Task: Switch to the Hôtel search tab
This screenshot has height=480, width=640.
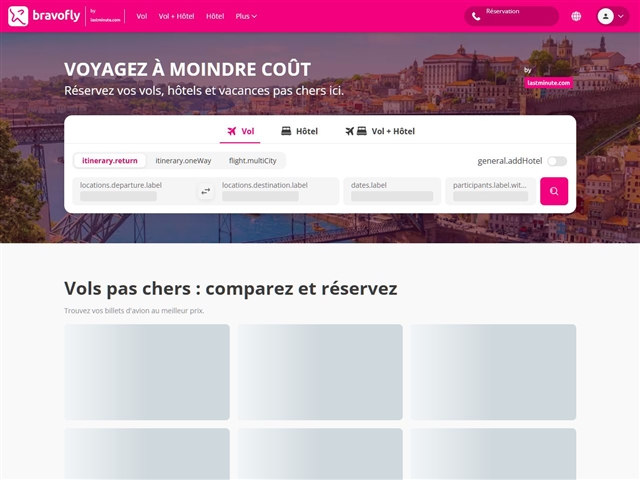Action: pos(299,131)
